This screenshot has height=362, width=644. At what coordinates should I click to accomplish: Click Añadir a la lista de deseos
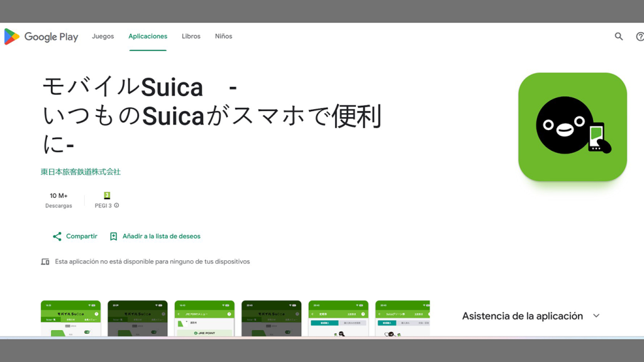coord(155,236)
